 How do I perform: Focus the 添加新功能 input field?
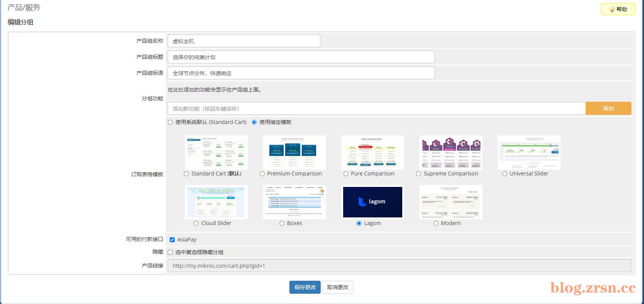click(x=377, y=108)
